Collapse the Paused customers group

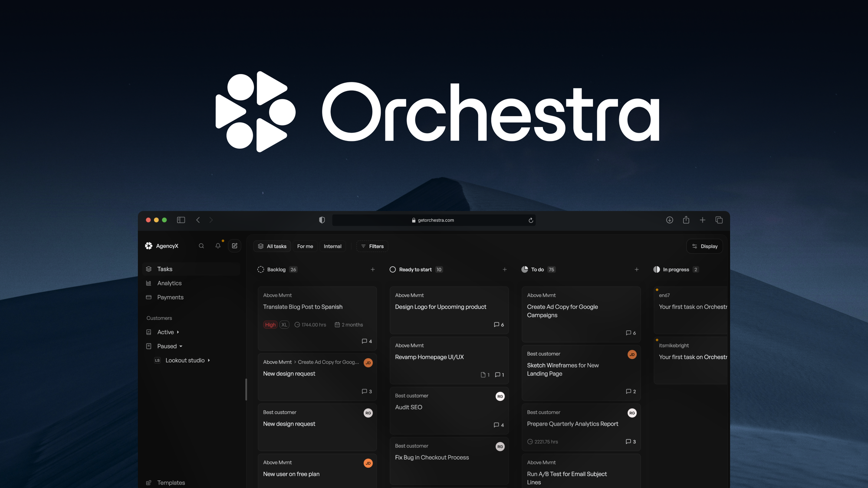point(181,346)
